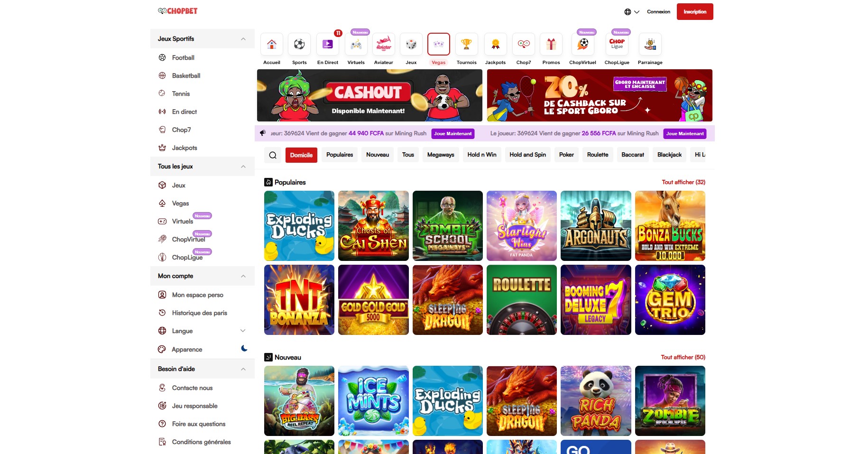Image resolution: width=868 pixels, height=454 pixels.
Task: Expand the Langue dropdown in sidebar
Action: coord(243,331)
